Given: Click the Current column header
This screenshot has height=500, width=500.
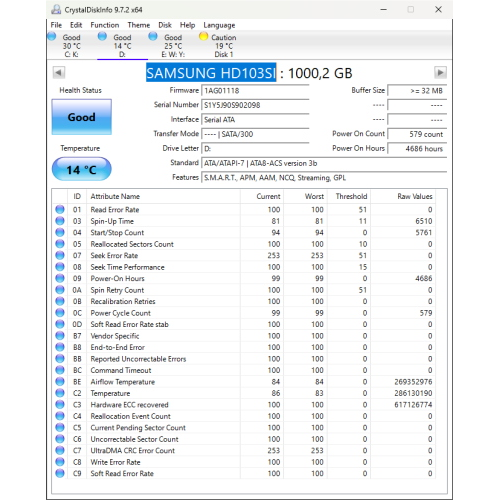Looking at the screenshot, I should 262,196.
